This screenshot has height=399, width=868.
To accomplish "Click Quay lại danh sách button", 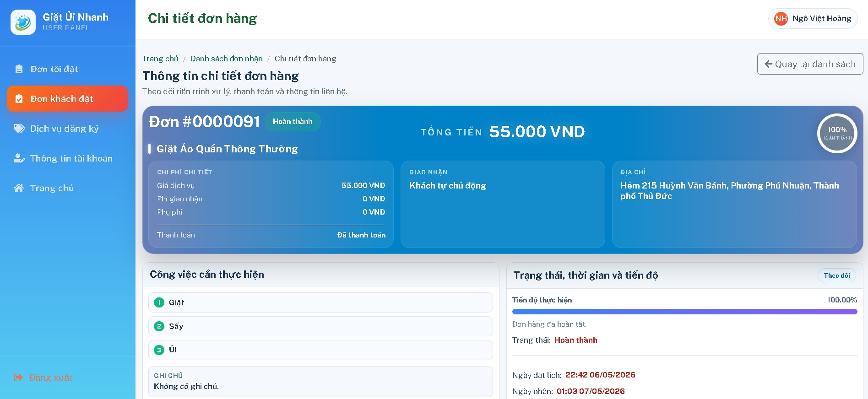I will tap(810, 64).
